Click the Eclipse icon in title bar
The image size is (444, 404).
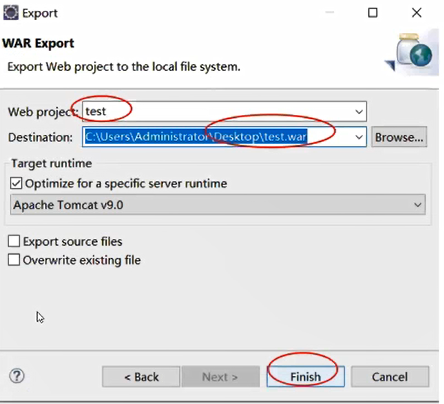(x=11, y=13)
